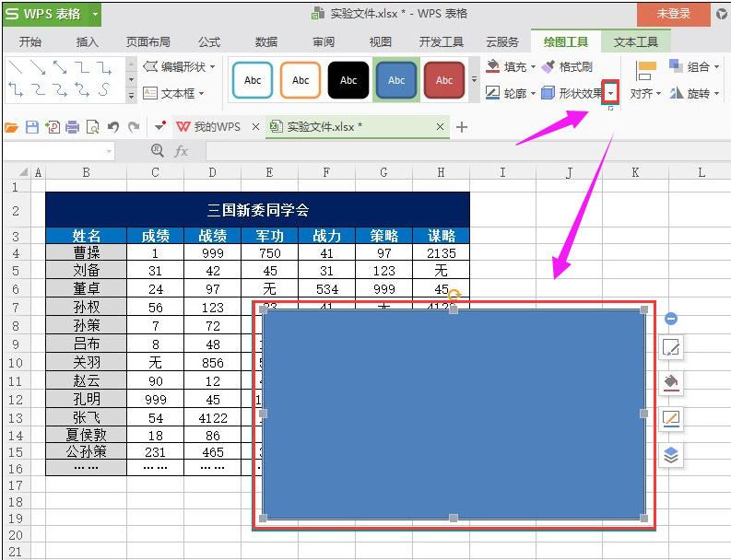Click the fx insert function icon
Viewport: 731px width, 560px height.
(x=181, y=151)
